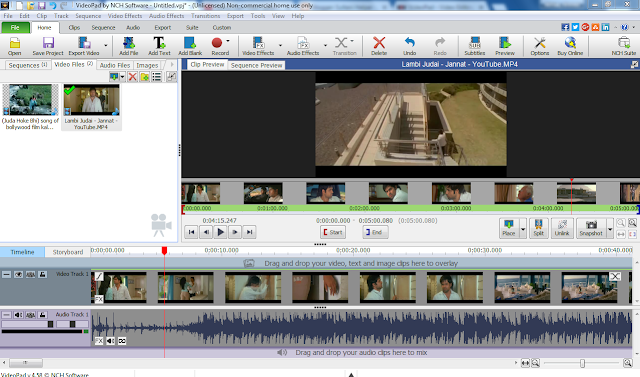The image size is (640, 377).
Task: Expand the bin add-file dropdown arrow
Action: [122, 77]
